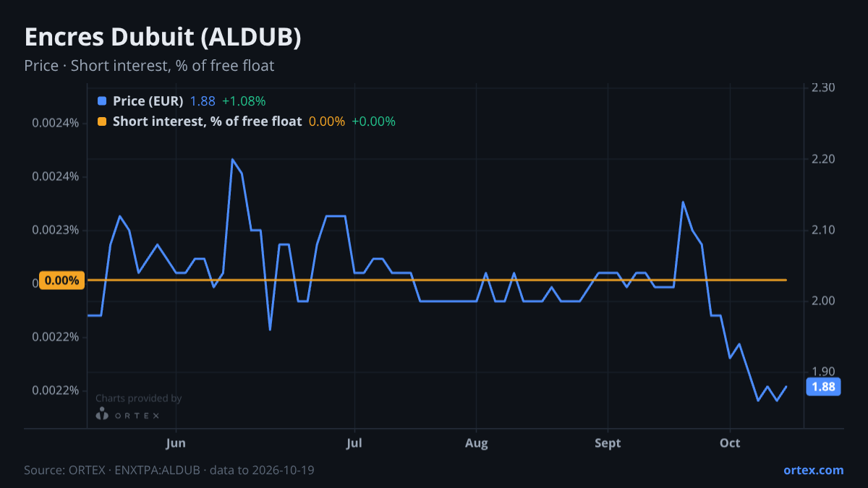This screenshot has width=868, height=488.
Task: Click the Jun label on the date axis
Action: [176, 443]
